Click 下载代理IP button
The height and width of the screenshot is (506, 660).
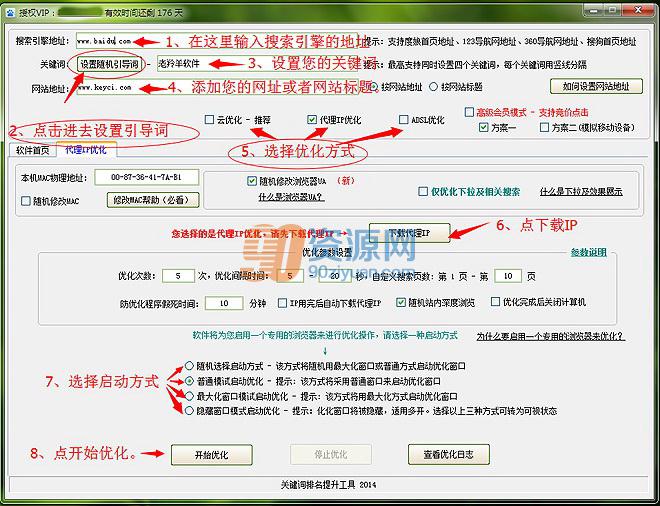[410, 233]
